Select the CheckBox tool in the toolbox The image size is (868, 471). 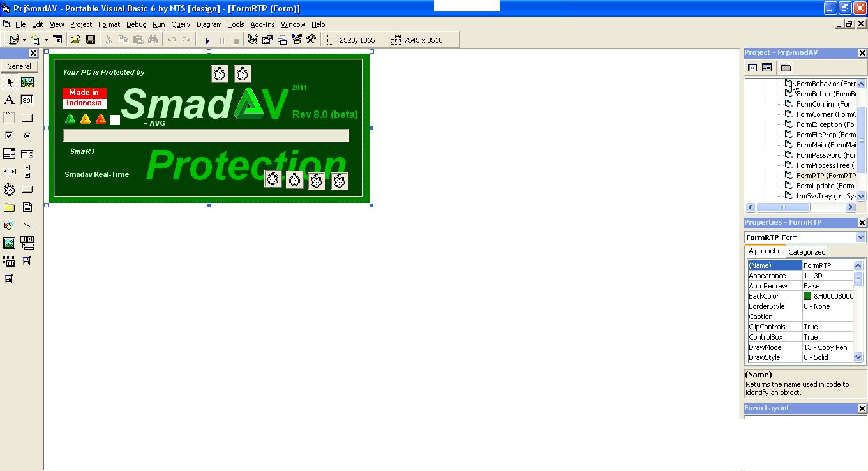pos(9,136)
